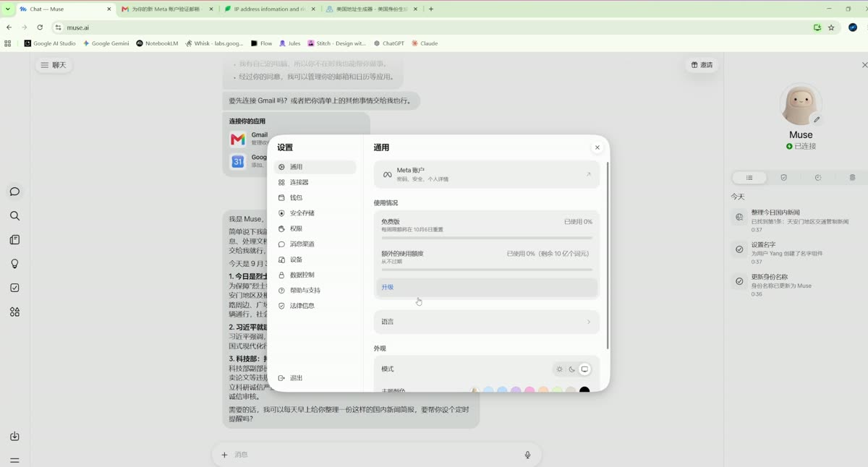
Task: Open the 安全存储 settings section
Action: pyautogui.click(x=315, y=213)
